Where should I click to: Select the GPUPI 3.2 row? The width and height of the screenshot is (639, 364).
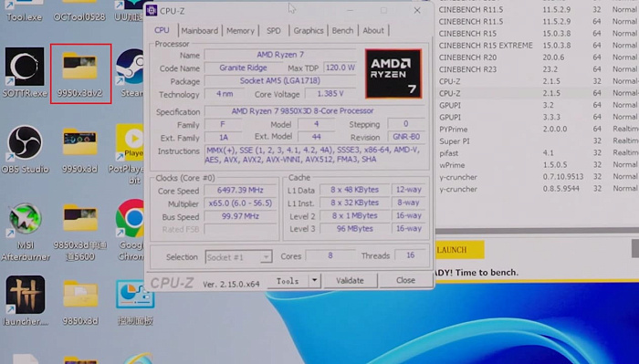click(538, 105)
